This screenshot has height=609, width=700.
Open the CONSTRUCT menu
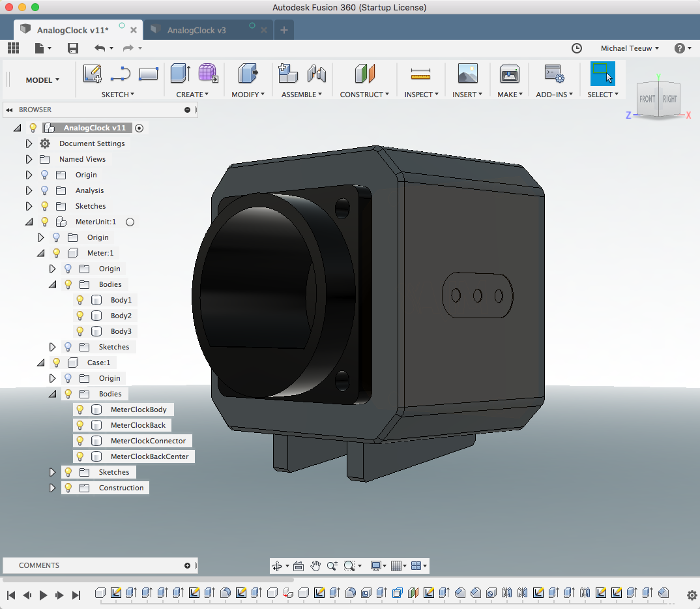click(x=364, y=95)
